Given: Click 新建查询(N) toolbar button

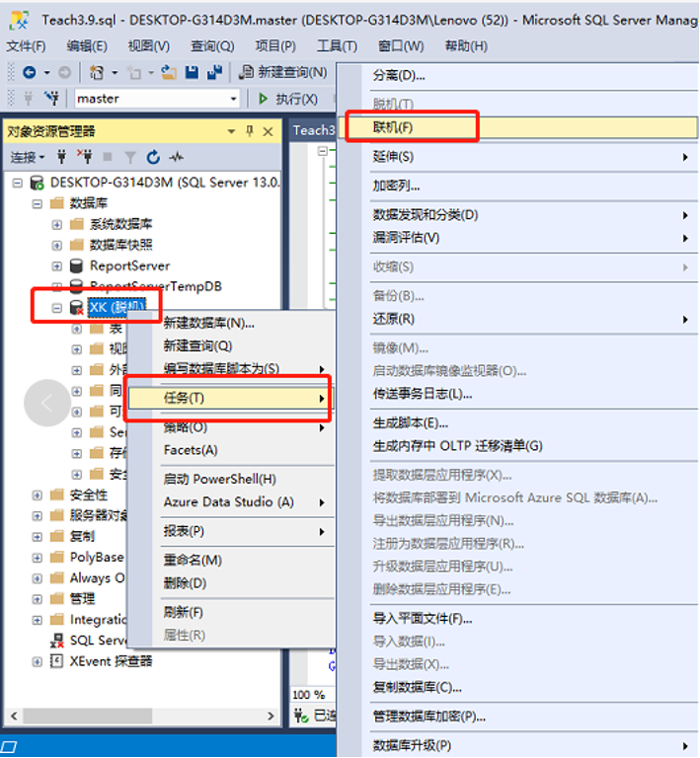Looking at the screenshot, I should (x=283, y=72).
